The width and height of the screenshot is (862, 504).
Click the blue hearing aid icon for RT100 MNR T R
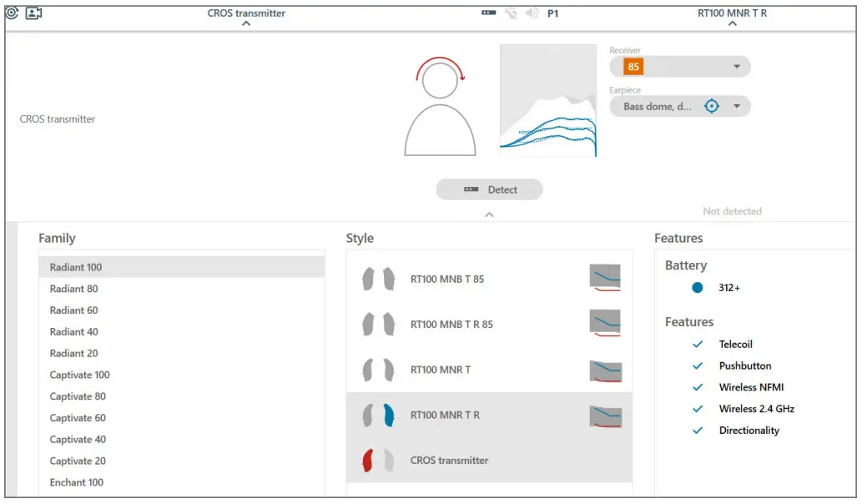click(389, 415)
